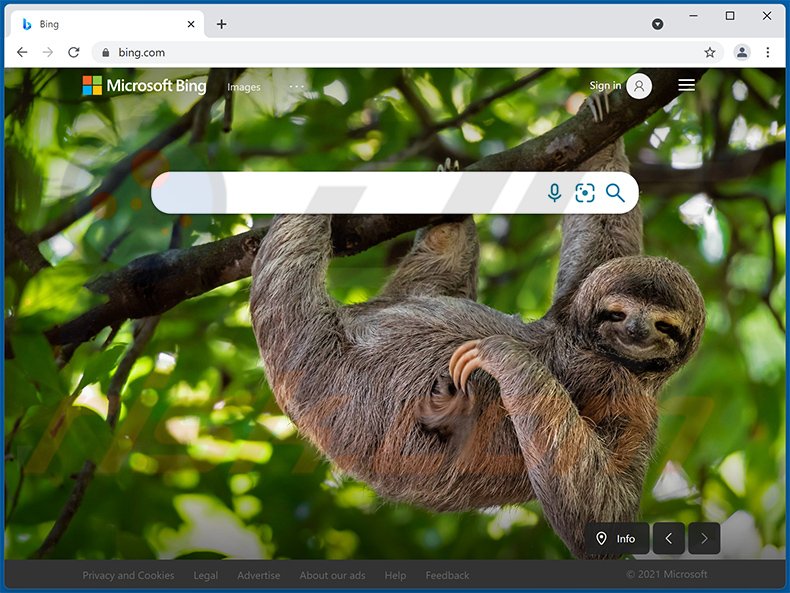This screenshot has width=790, height=593.
Task: Open Images tab on Bing
Action: 243,87
